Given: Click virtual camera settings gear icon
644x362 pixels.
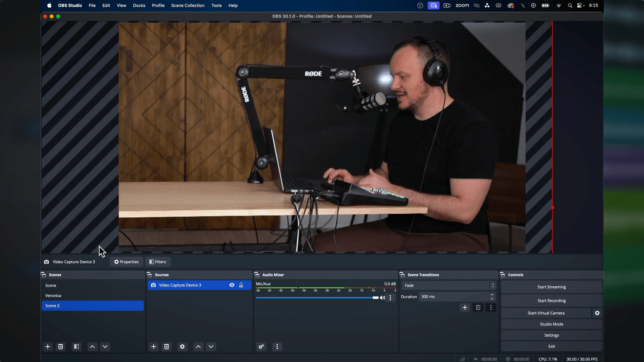Looking at the screenshot, I should coord(597,313).
